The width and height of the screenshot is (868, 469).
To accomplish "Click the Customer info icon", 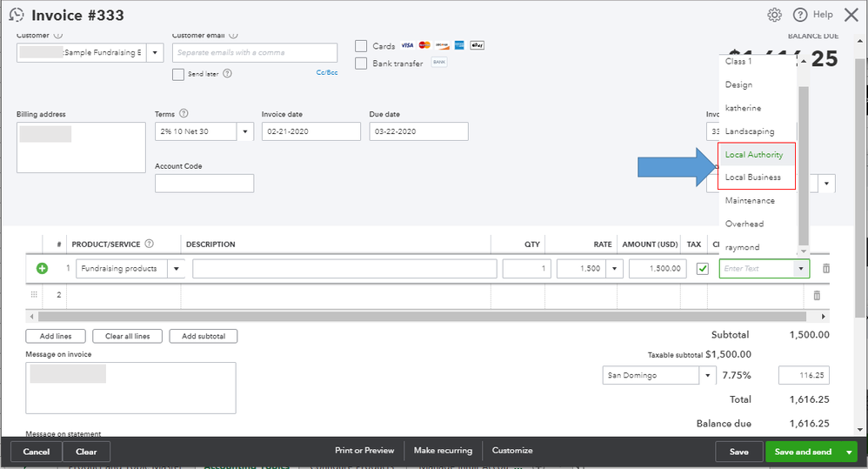I will pyautogui.click(x=58, y=35).
